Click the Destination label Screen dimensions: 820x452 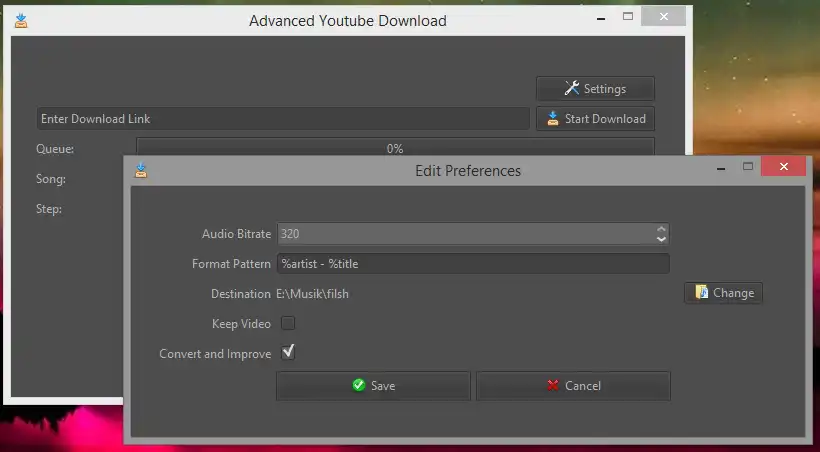coord(241,294)
